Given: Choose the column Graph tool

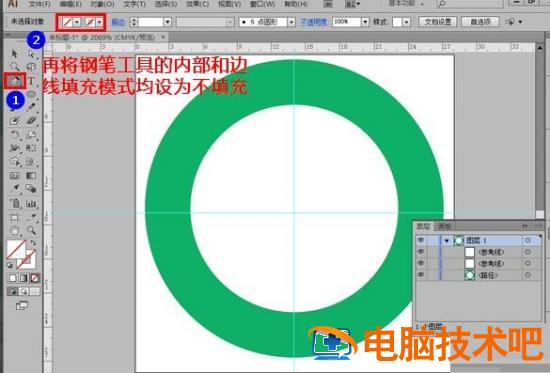Looking at the screenshot, I should [x=31, y=203].
